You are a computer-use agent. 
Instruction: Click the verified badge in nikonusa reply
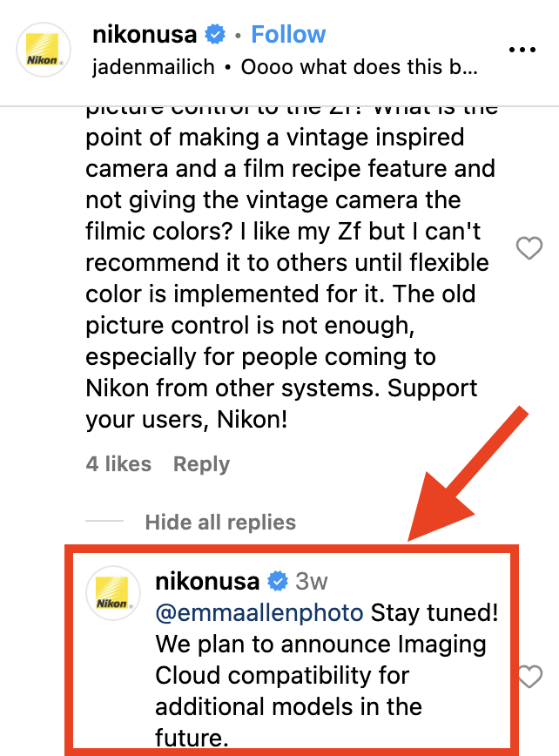click(x=278, y=581)
